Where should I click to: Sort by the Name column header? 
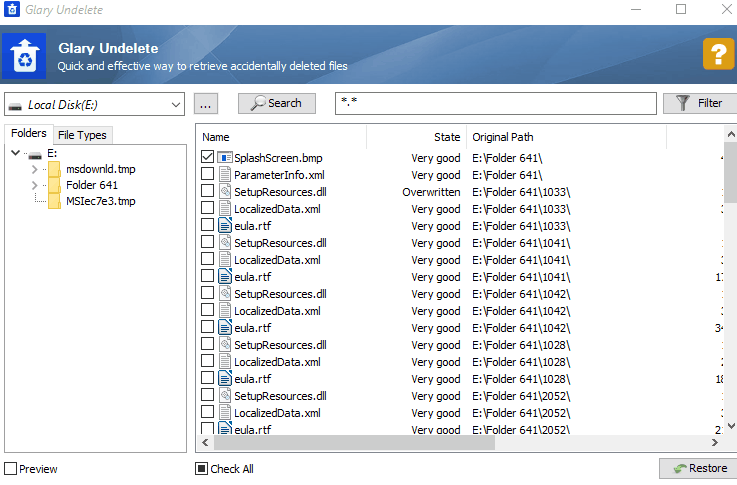(281, 137)
